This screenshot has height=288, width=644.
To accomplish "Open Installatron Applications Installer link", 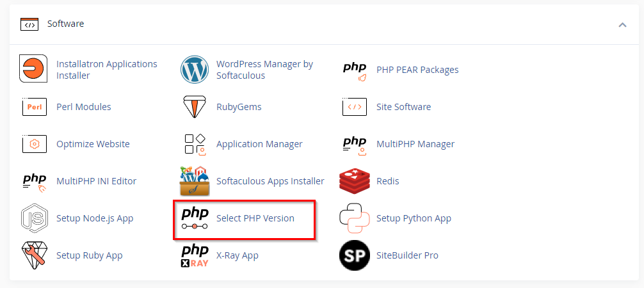I will coord(107,70).
